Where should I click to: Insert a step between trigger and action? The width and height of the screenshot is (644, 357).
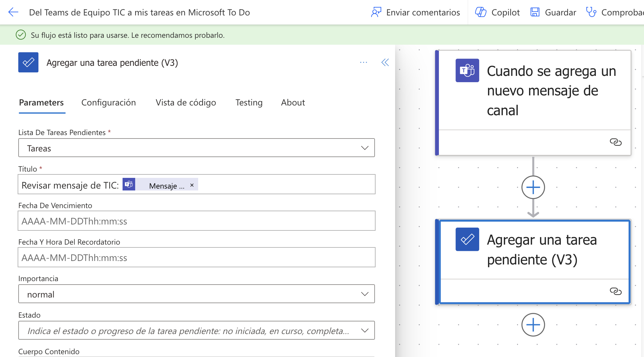pos(533,187)
